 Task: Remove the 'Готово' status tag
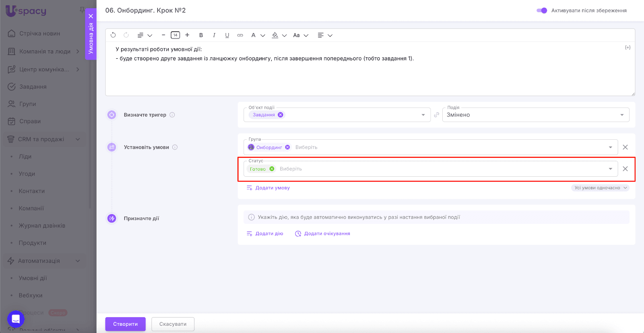coord(272,169)
